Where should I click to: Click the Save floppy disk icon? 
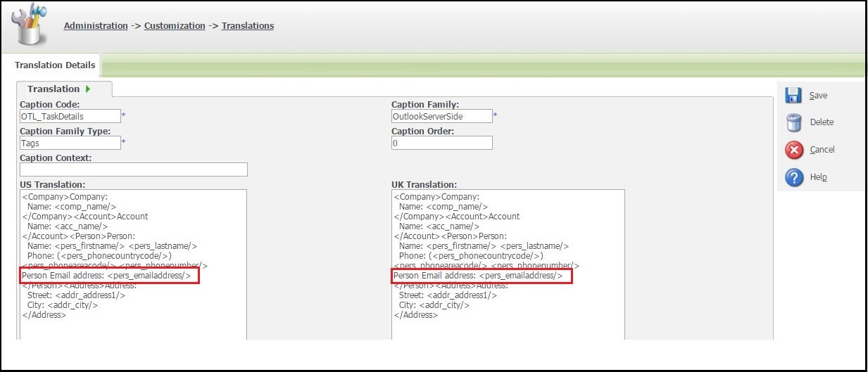tap(793, 96)
